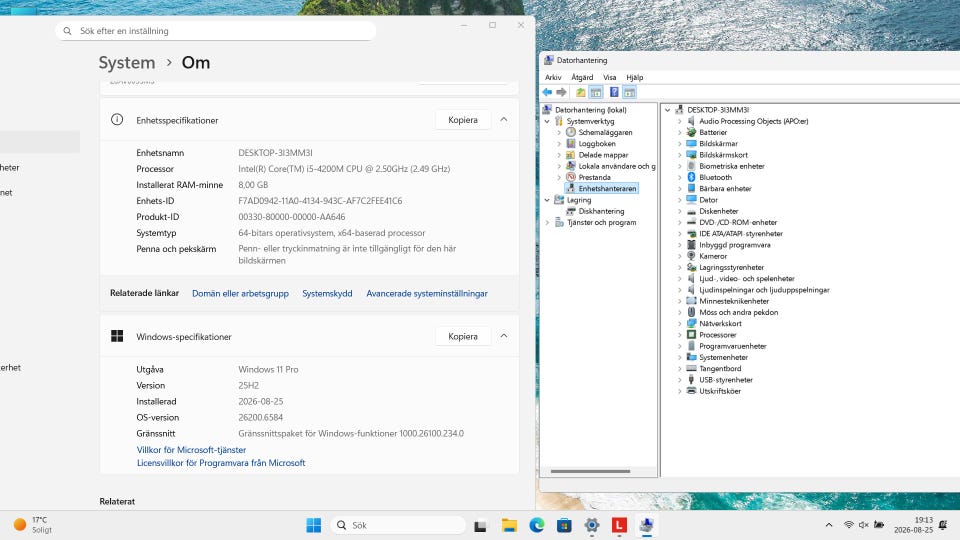Go back to System in breadcrumb
The image size is (960, 540).
[127, 62]
